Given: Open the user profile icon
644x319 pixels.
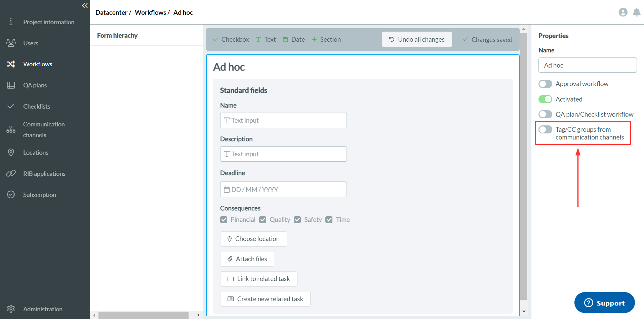Looking at the screenshot, I should coord(623,12).
